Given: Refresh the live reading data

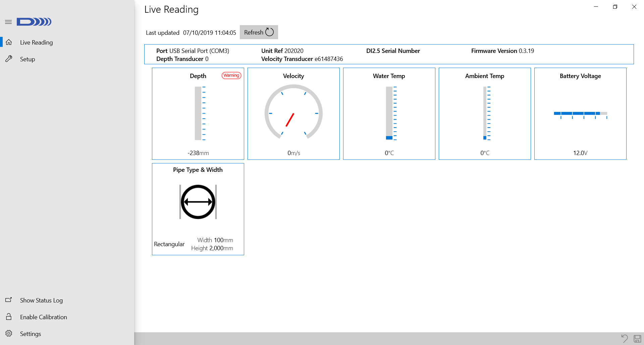Looking at the screenshot, I should coord(259,32).
